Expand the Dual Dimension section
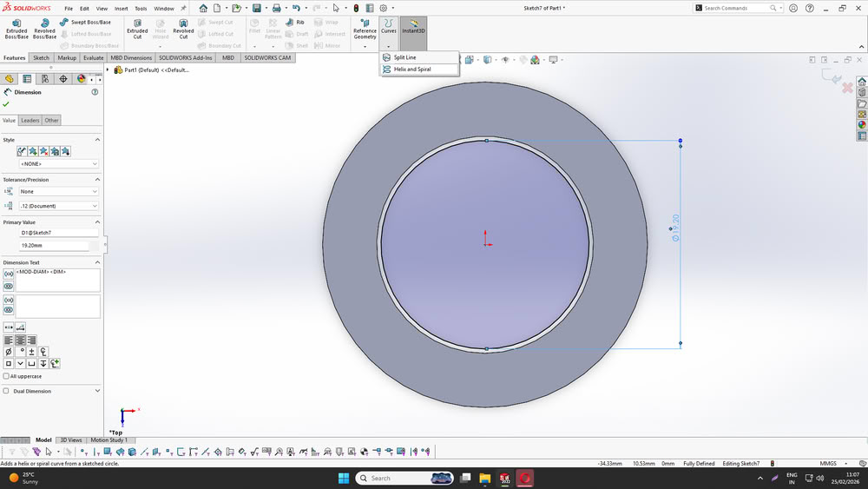The width and height of the screenshot is (868, 489). [97, 391]
